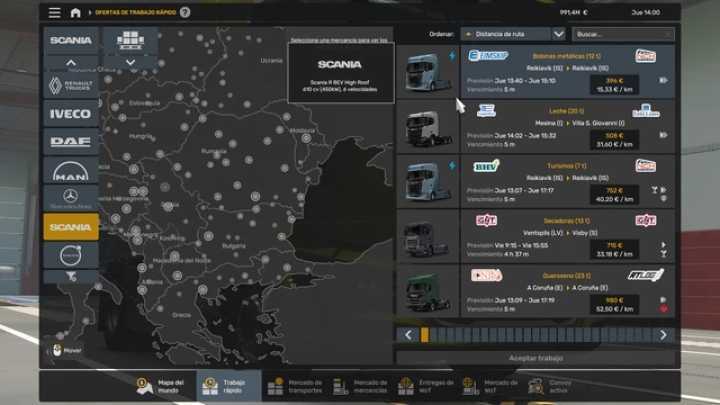Open the Ordenar sort dropdown arrow
The height and width of the screenshot is (405, 720).
pyautogui.click(x=558, y=34)
